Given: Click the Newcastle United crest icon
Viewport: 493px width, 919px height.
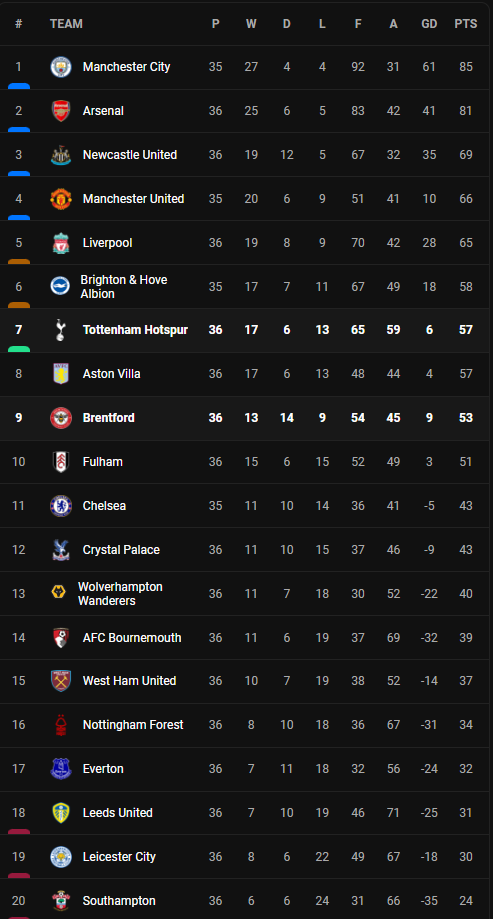Looking at the screenshot, I should coord(61,155).
